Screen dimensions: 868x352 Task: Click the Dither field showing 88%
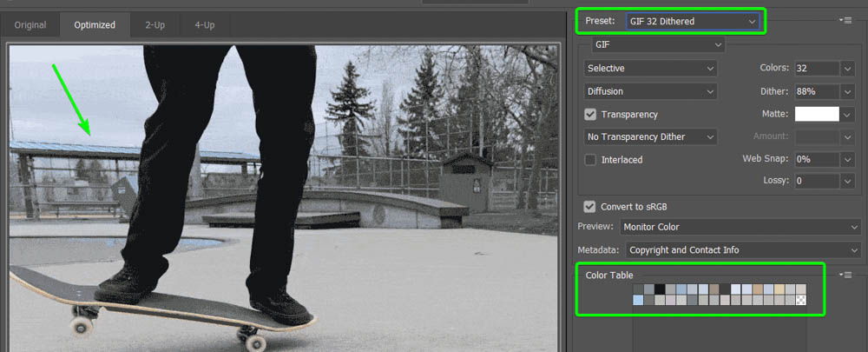817,91
